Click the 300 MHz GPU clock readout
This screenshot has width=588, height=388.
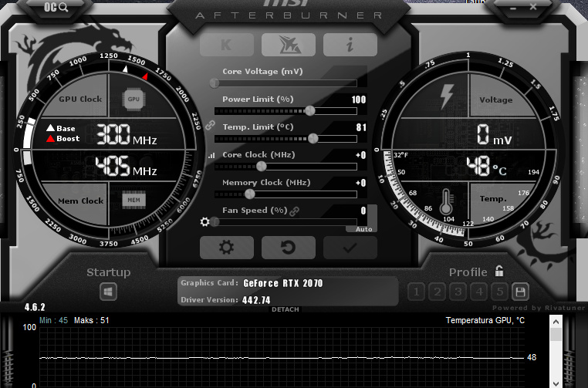[127, 134]
